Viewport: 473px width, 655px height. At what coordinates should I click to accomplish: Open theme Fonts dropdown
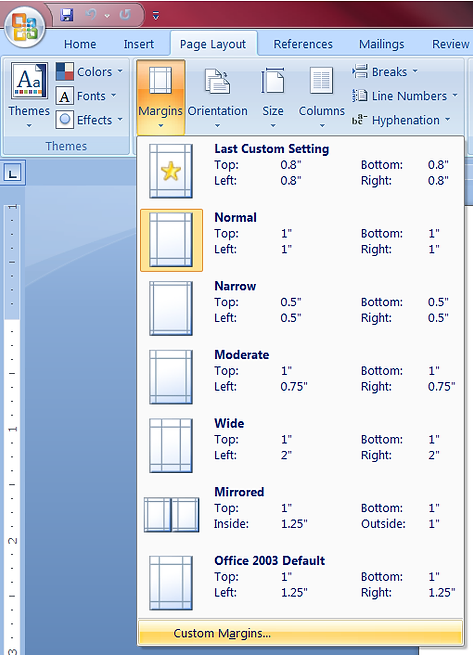point(86,96)
